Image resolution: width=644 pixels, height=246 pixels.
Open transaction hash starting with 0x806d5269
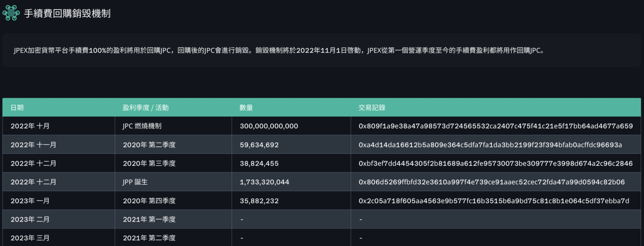click(491, 182)
